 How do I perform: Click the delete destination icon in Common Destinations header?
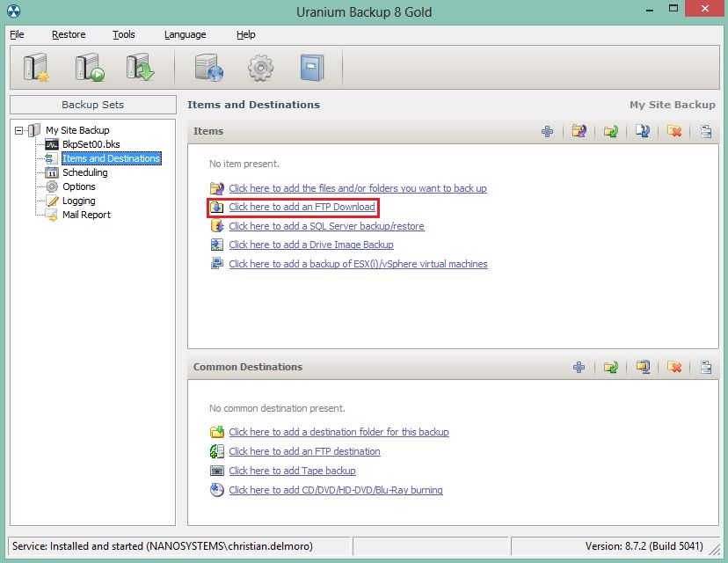674,368
